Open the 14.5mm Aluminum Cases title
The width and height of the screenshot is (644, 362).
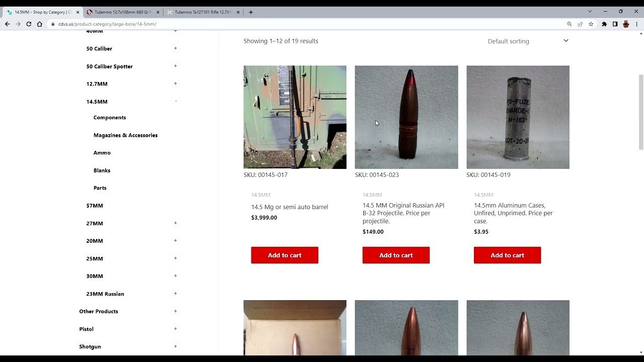[513, 213]
